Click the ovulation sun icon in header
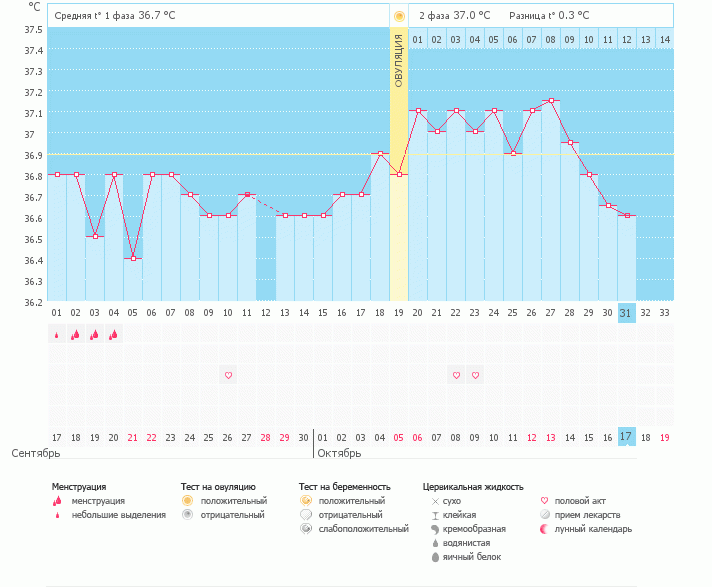This screenshot has height=587, width=712. [399, 17]
